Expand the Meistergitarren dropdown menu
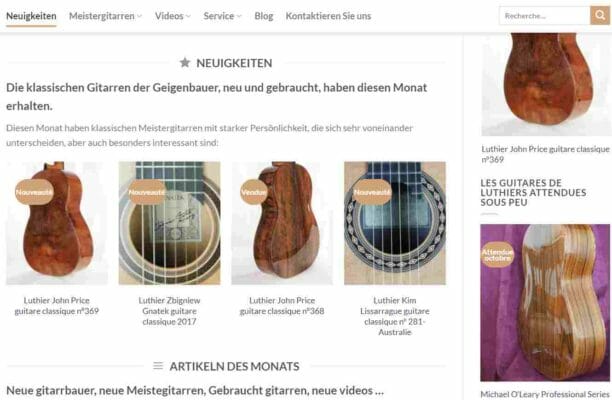 pyautogui.click(x=105, y=16)
